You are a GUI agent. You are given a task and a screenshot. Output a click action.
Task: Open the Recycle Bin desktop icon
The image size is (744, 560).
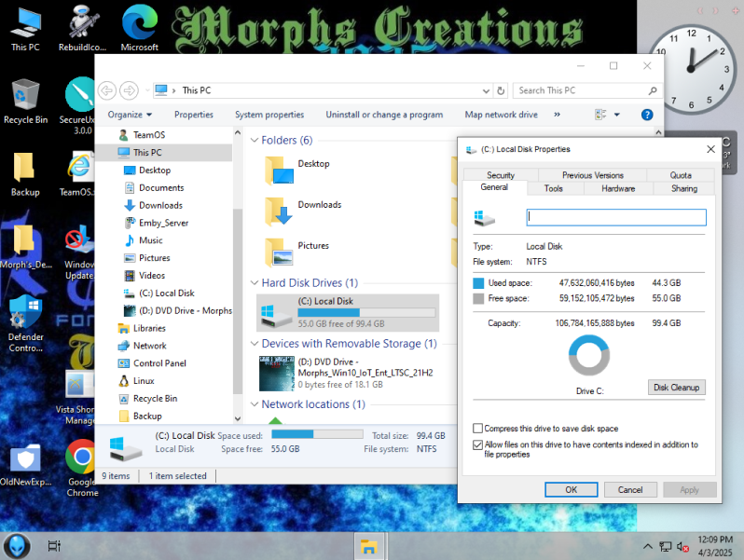pyautogui.click(x=25, y=102)
